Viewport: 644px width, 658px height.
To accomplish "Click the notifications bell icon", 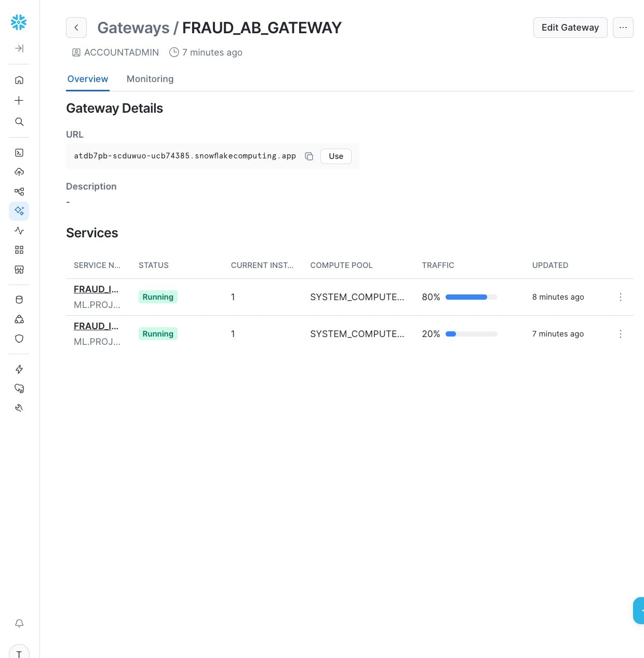I will (19, 623).
